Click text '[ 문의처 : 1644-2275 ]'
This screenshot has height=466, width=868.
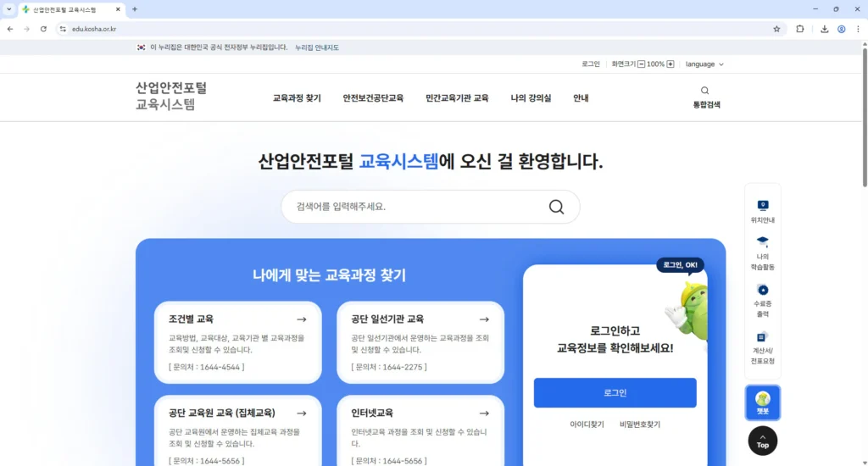[x=389, y=367]
